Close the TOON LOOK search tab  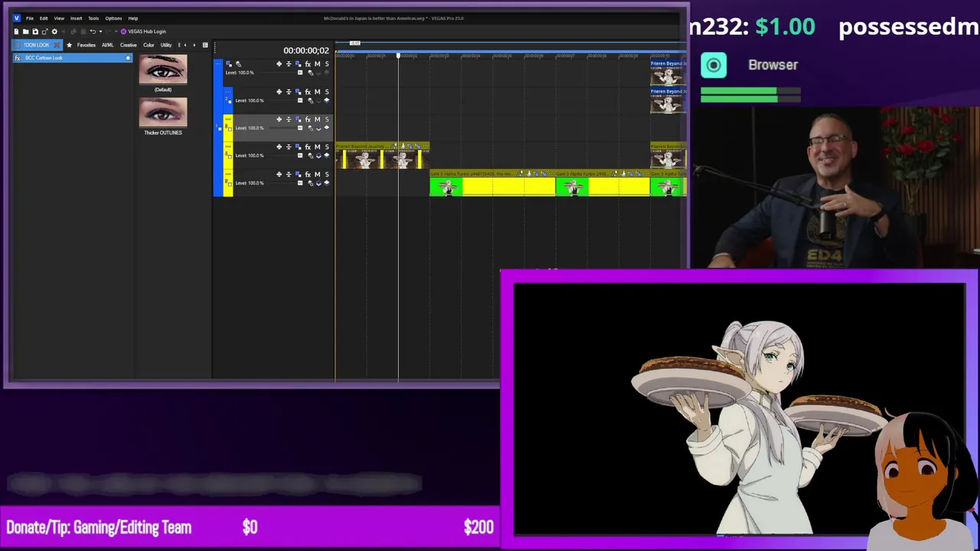click(57, 45)
